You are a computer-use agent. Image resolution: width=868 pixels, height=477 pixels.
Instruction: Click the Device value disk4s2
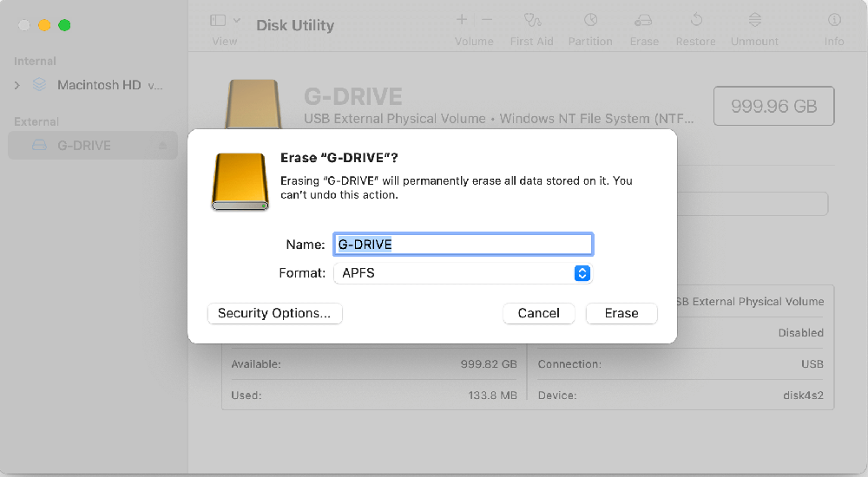(x=803, y=395)
